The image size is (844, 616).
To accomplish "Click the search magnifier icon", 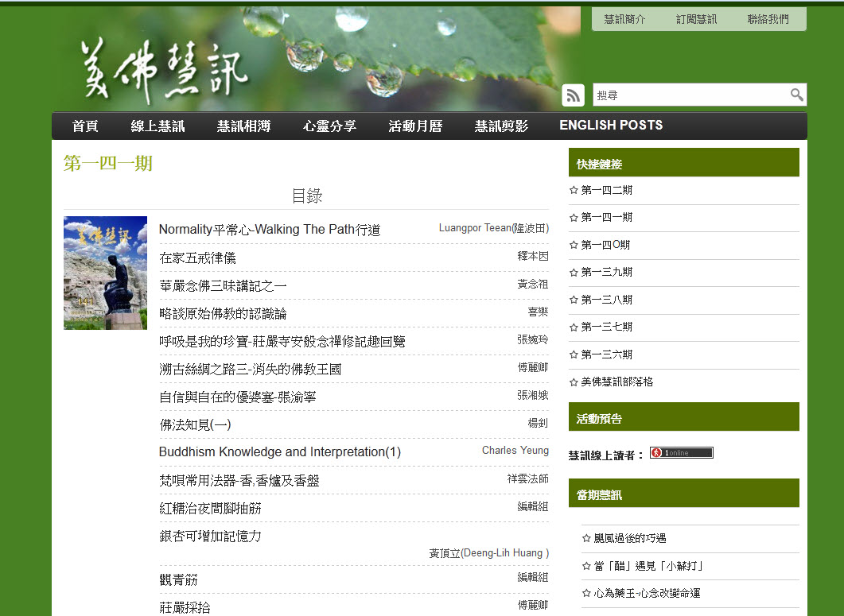I will pyautogui.click(x=796, y=95).
